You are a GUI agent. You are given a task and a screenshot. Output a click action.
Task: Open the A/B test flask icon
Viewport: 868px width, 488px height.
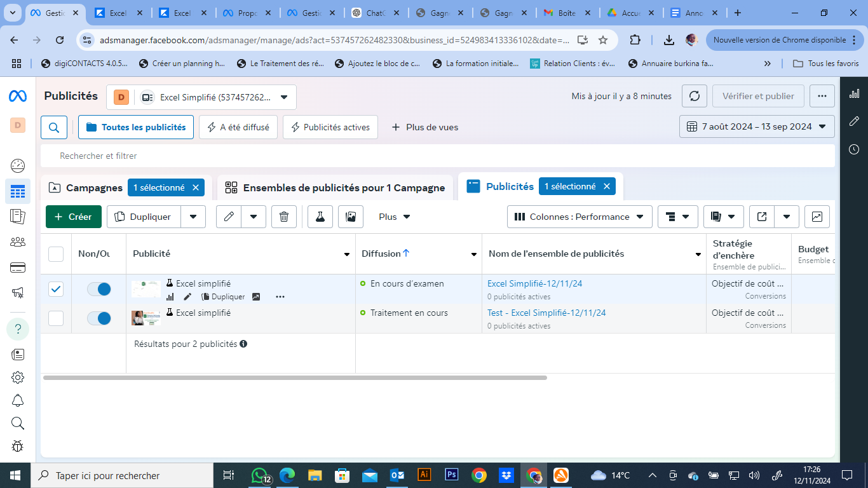(320, 217)
